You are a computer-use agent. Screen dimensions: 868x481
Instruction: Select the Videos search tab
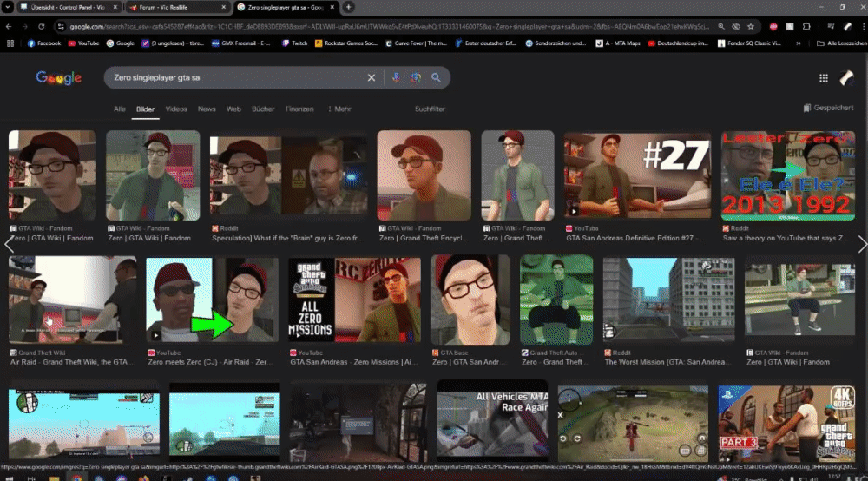(176, 109)
